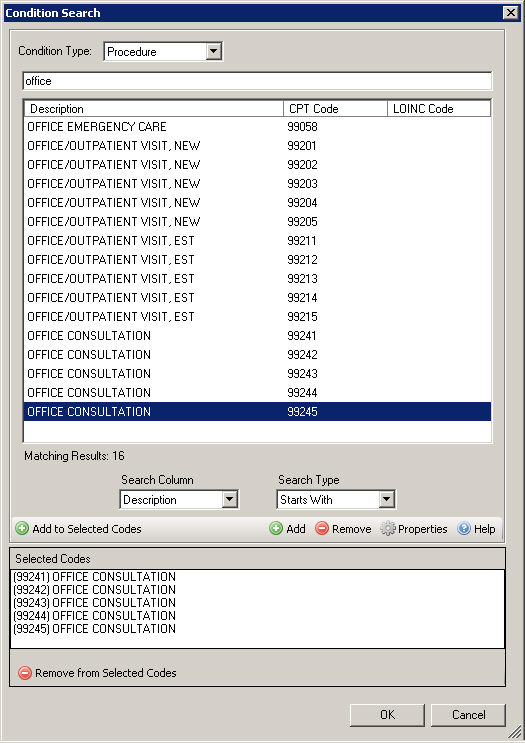The image size is (525, 743).
Task: Click into the search field containing office
Action: pyautogui.click(x=257, y=81)
